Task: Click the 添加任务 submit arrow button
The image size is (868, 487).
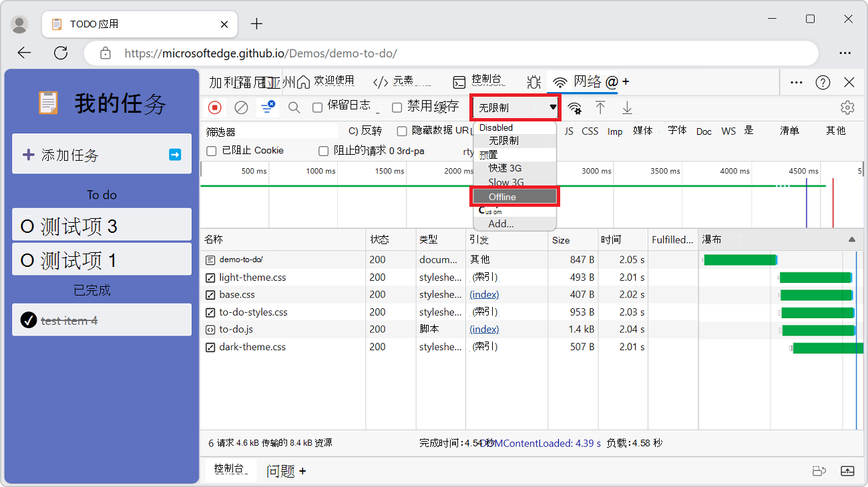Action: pyautogui.click(x=175, y=155)
